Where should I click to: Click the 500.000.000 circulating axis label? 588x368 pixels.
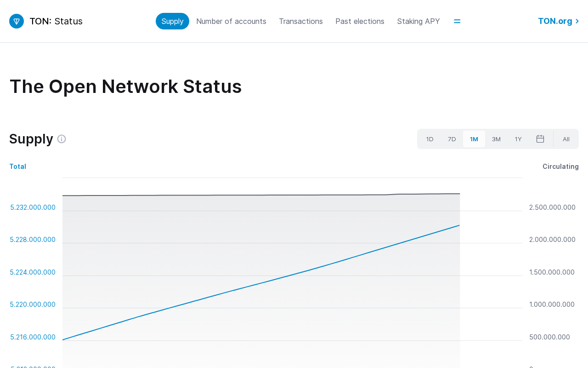coord(549,337)
